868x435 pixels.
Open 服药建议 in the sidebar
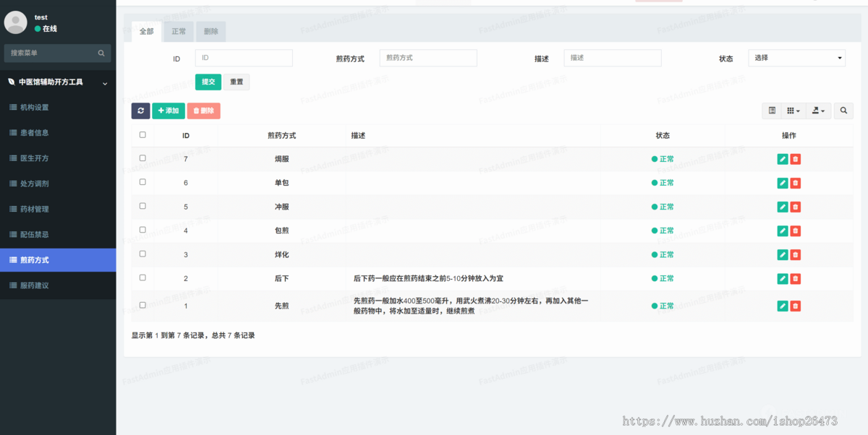point(58,285)
